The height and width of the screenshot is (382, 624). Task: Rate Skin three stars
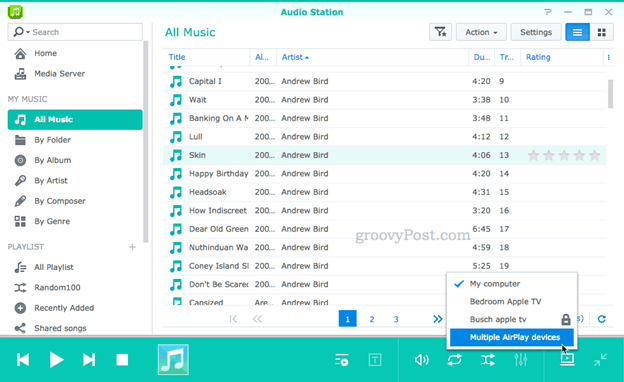[x=564, y=155]
